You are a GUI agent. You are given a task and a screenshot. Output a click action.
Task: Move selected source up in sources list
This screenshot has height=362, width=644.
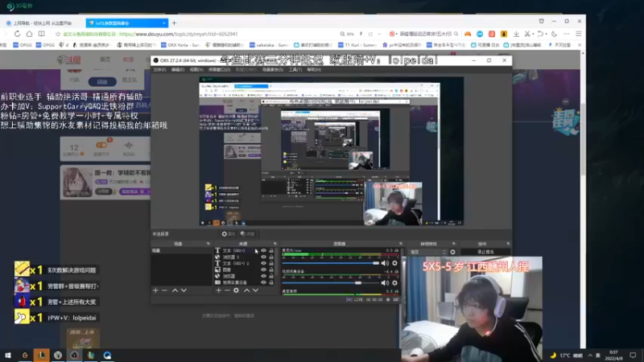coord(247,290)
